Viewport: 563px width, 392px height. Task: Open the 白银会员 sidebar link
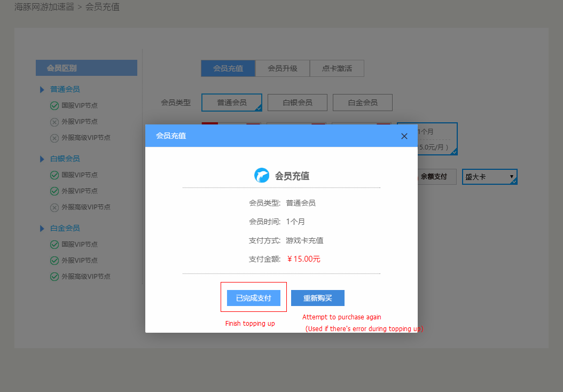pos(65,159)
